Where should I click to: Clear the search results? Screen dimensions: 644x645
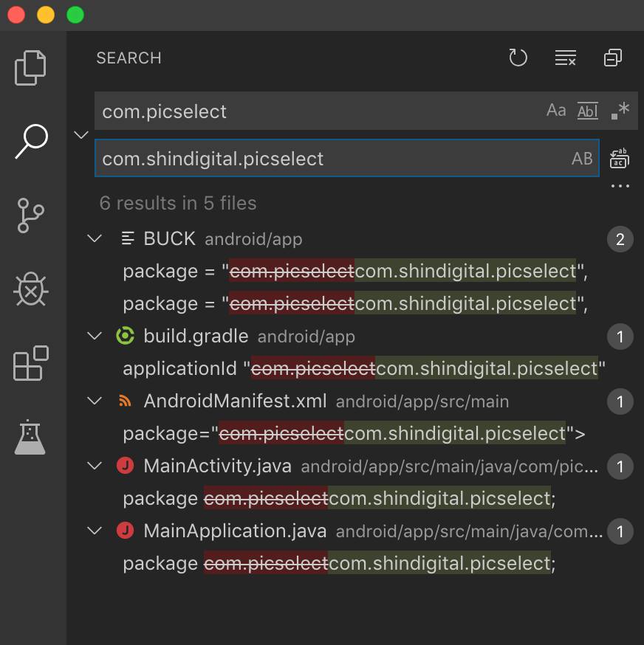(x=566, y=58)
